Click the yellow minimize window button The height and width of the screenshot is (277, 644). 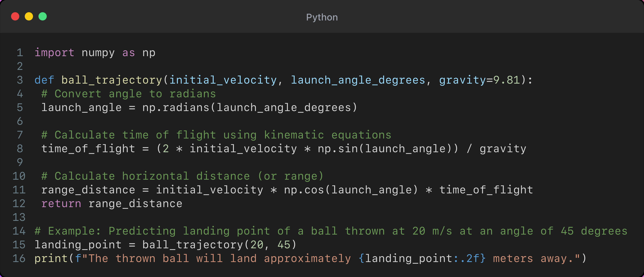(29, 16)
